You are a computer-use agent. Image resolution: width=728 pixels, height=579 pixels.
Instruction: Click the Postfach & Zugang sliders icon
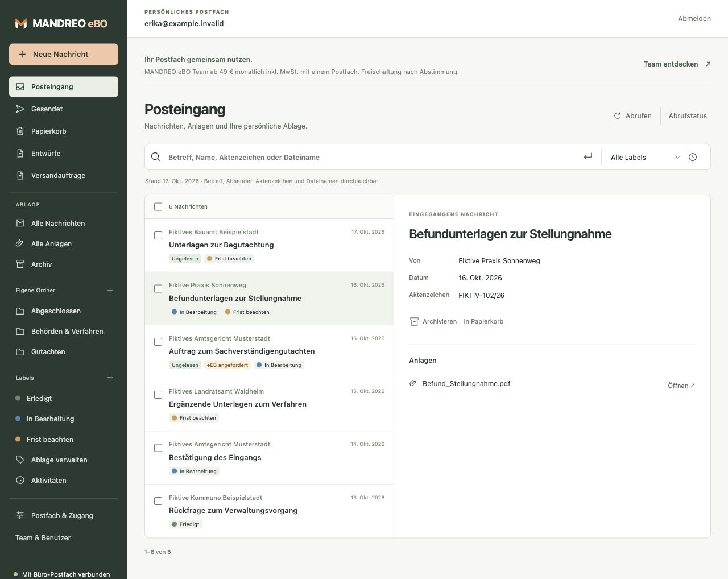[20, 515]
